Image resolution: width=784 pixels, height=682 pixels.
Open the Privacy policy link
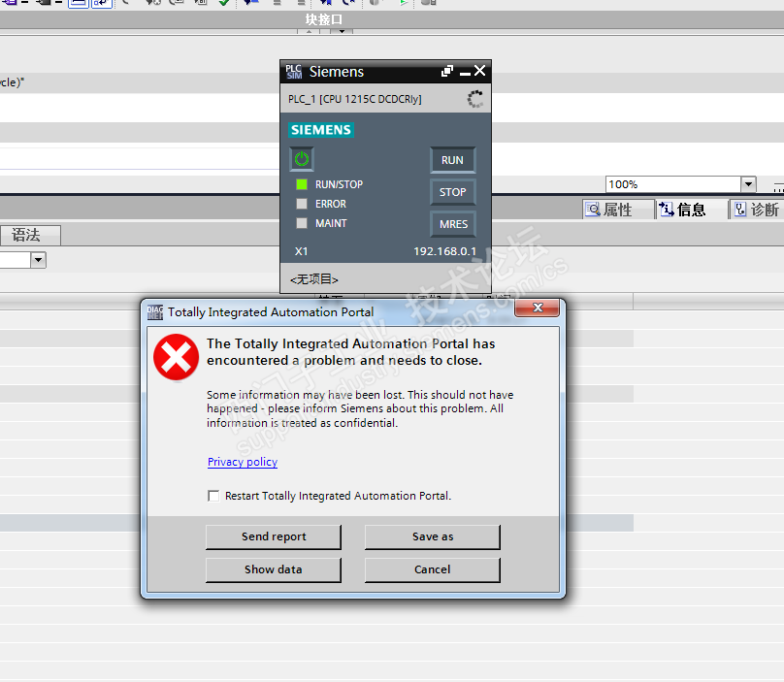point(243,462)
